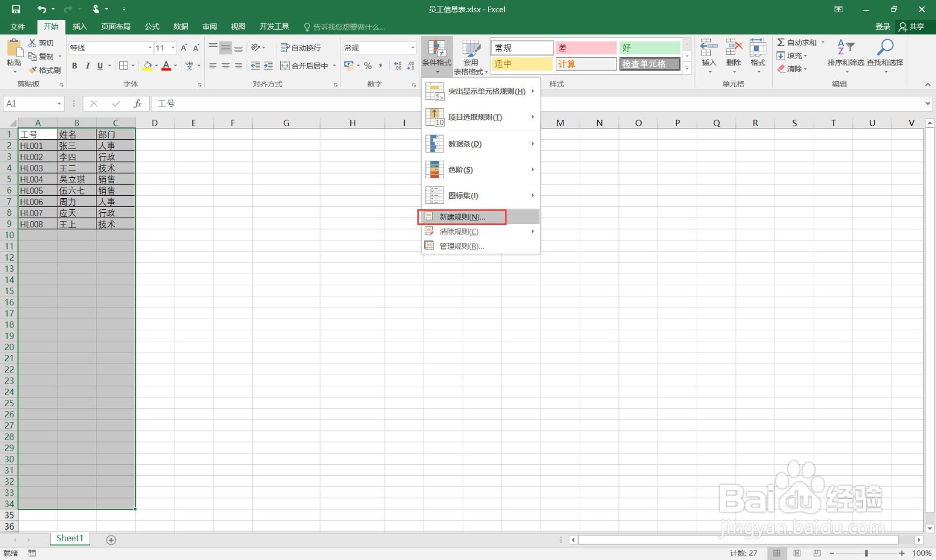Image resolution: width=936 pixels, height=560 pixels.
Task: Switch to Page Break Preview in status bar
Action: click(817, 553)
